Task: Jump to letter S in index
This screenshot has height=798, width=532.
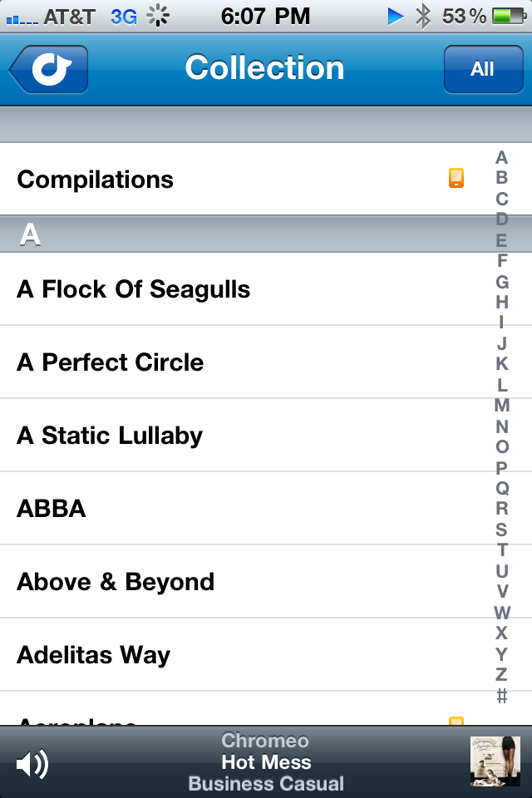Action: pyautogui.click(x=501, y=530)
